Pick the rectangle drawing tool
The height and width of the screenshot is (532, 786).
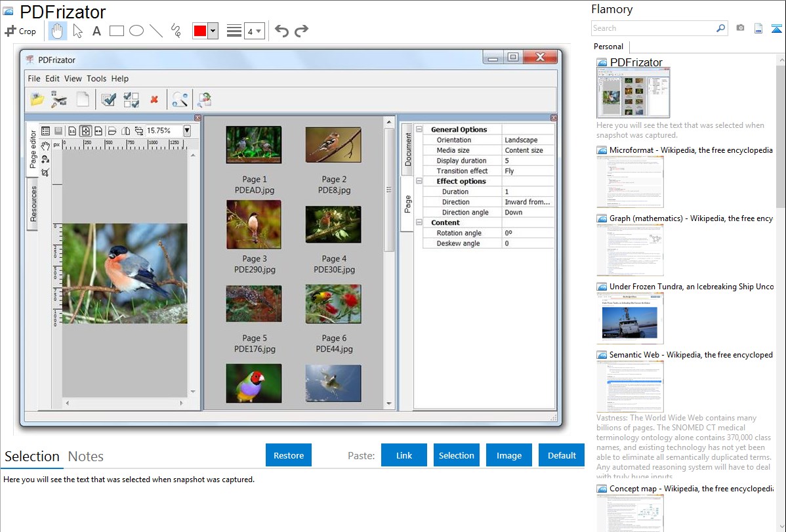coord(116,31)
